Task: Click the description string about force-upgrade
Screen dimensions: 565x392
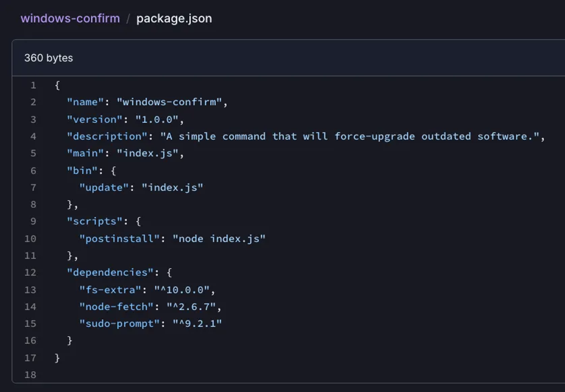Action: click(350, 136)
